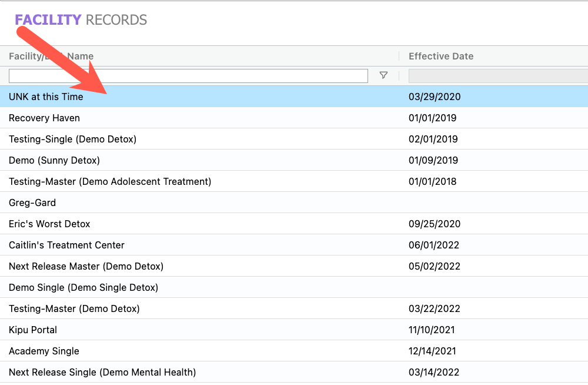Click the 03/29/2020 effective date cell

pos(435,97)
